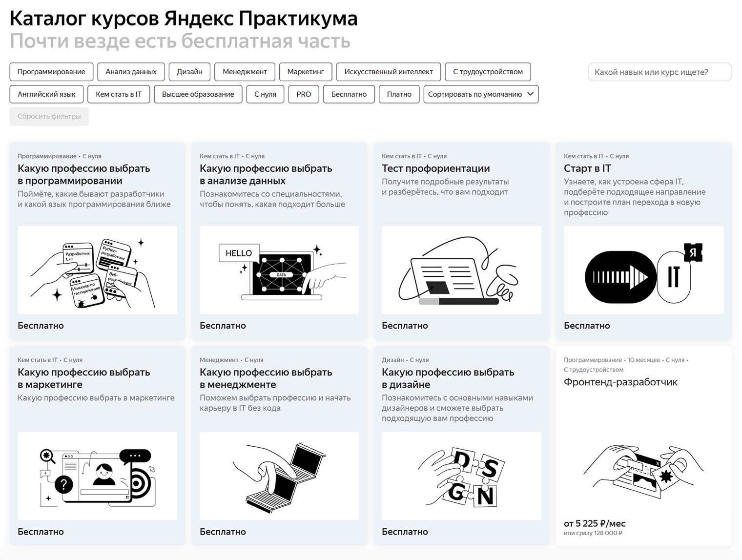Select the Маркетинг filter chip
The height and width of the screenshot is (560, 742).
306,72
